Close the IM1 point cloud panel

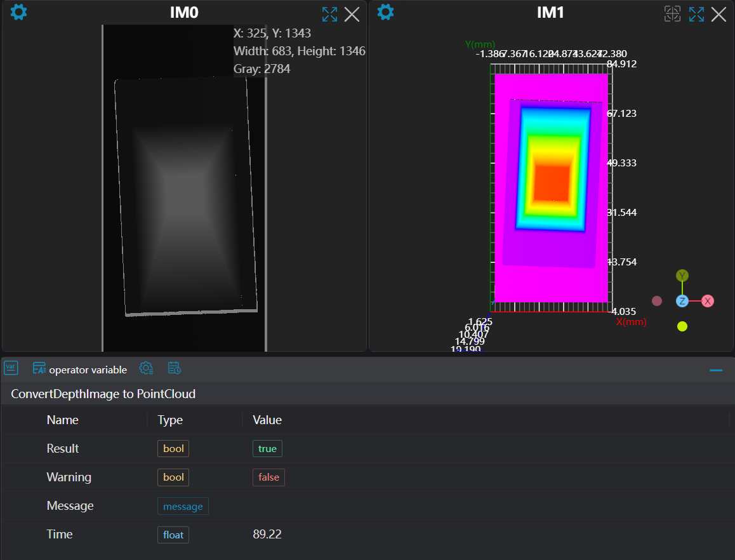[x=718, y=15]
